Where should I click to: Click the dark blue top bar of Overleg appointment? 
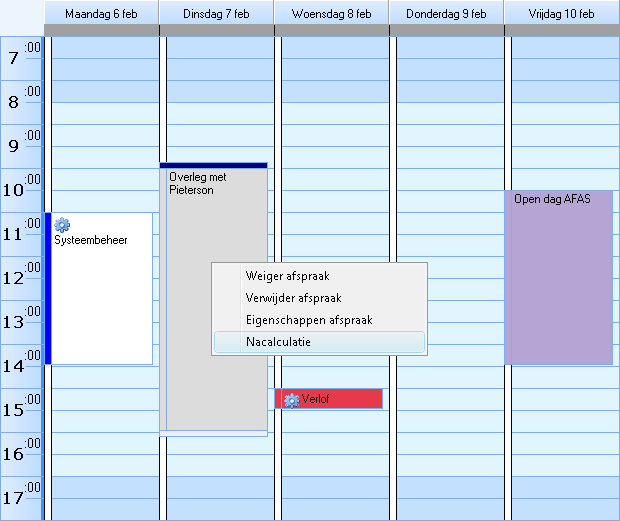pos(214,165)
